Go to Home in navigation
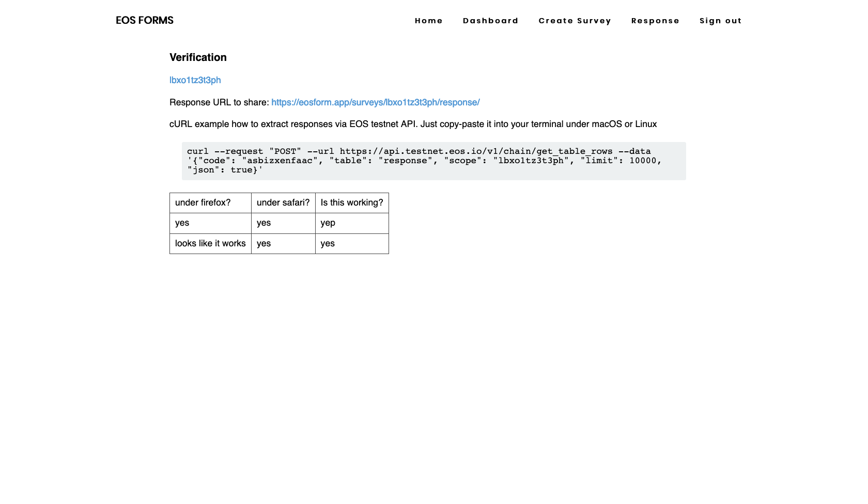The image size is (868, 504). pyautogui.click(x=429, y=21)
